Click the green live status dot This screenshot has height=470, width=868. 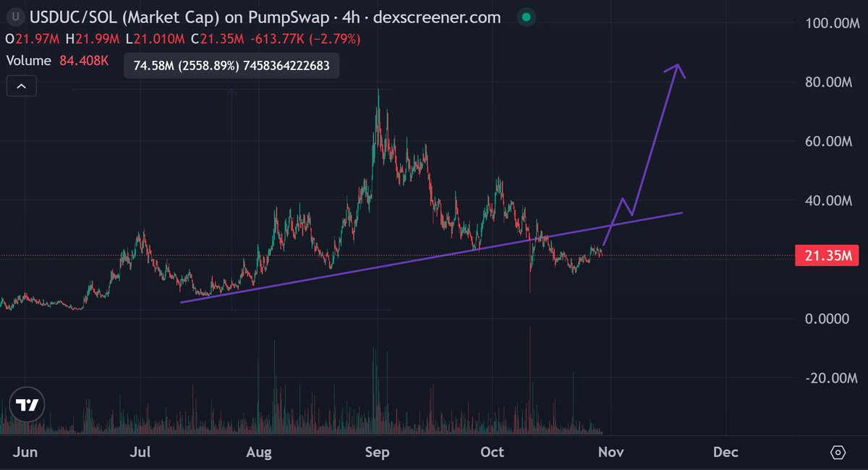point(526,17)
